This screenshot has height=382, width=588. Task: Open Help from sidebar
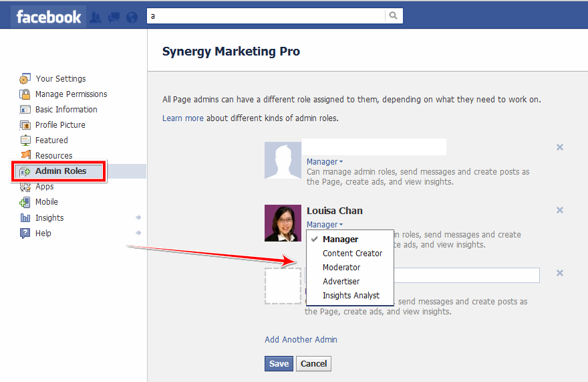pos(43,233)
